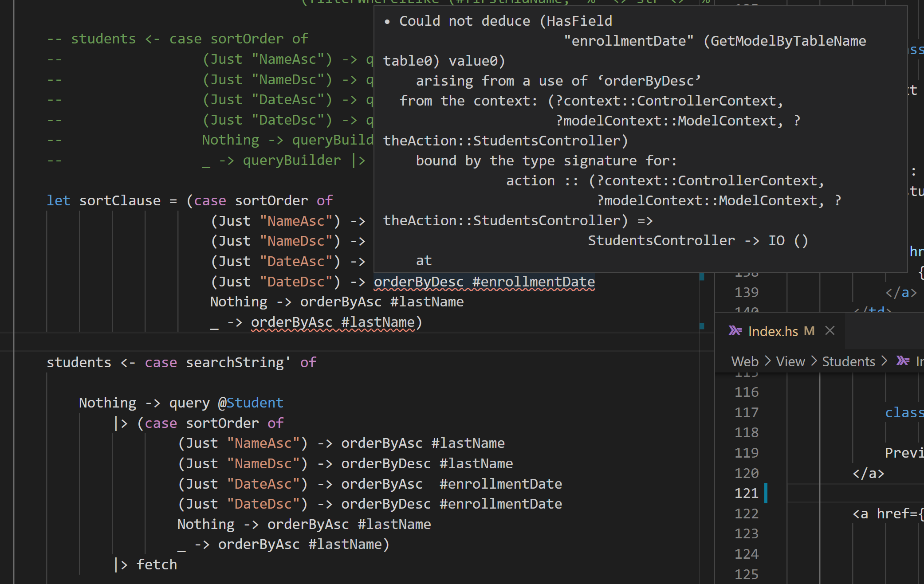Click the Haskell file icon on Index.hs tab
The height and width of the screenshot is (584, 924).
[735, 331]
